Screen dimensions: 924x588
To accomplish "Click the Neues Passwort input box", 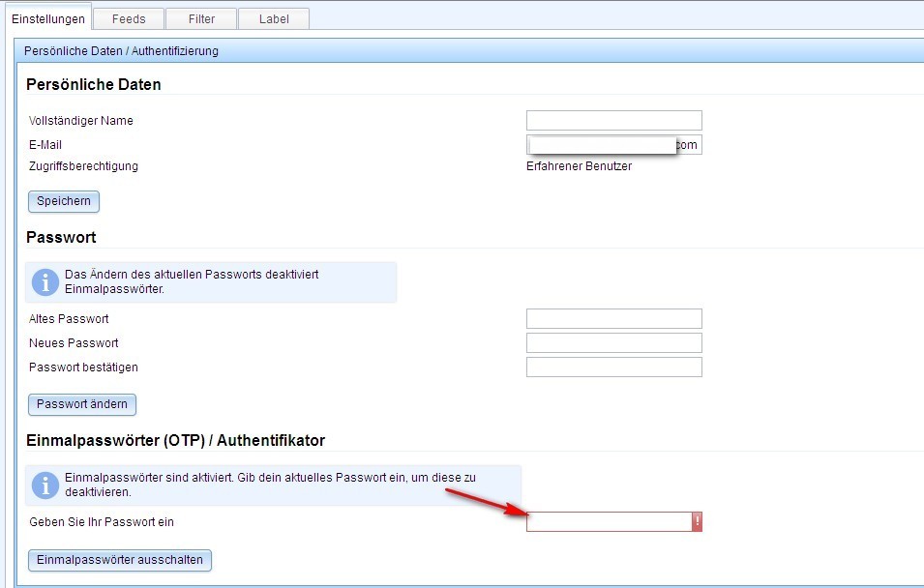I will point(613,343).
